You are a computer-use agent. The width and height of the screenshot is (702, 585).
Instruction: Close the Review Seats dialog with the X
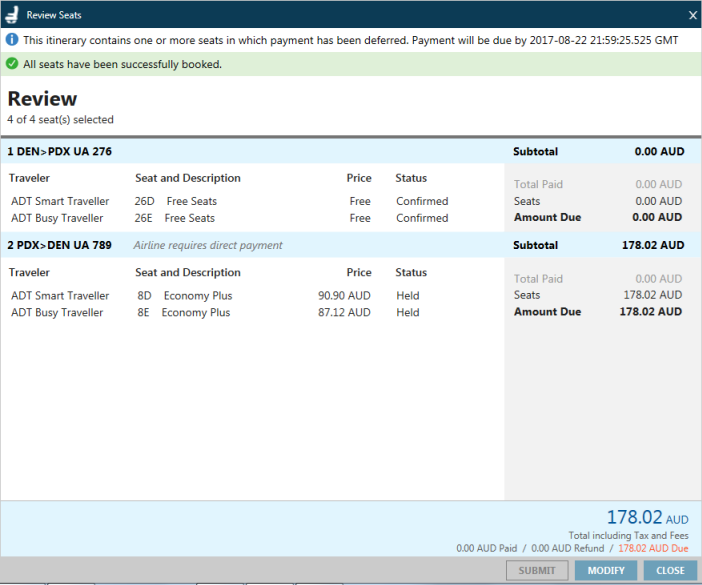click(693, 15)
